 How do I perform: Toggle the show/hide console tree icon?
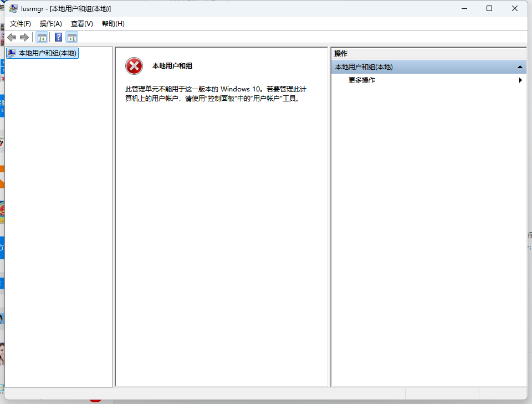tap(42, 37)
